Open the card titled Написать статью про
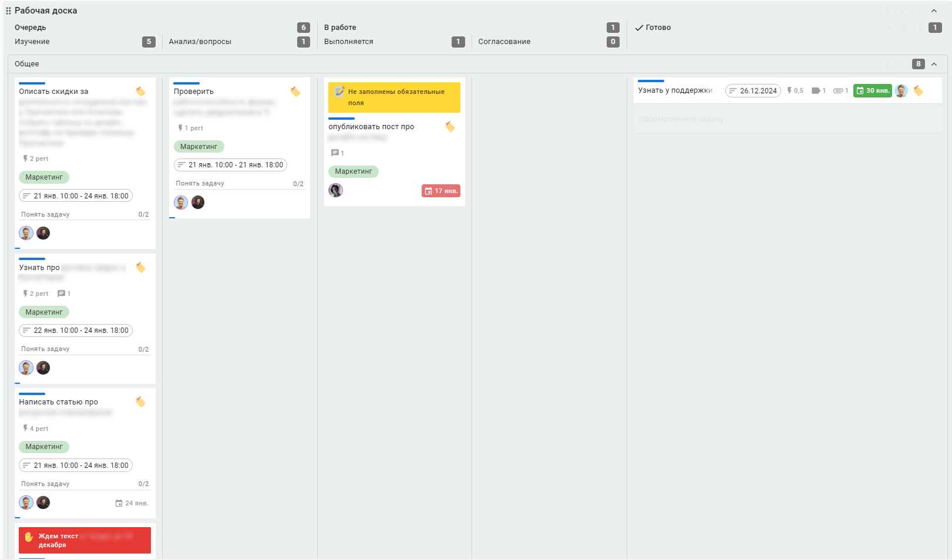 point(58,402)
